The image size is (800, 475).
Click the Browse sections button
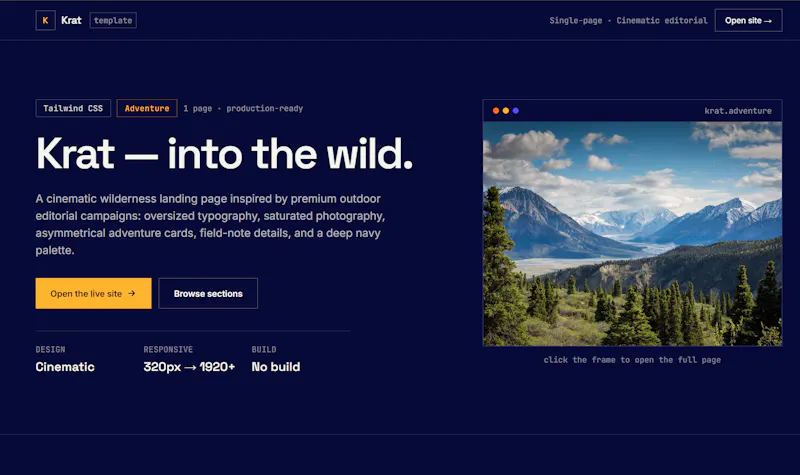pyautogui.click(x=208, y=293)
